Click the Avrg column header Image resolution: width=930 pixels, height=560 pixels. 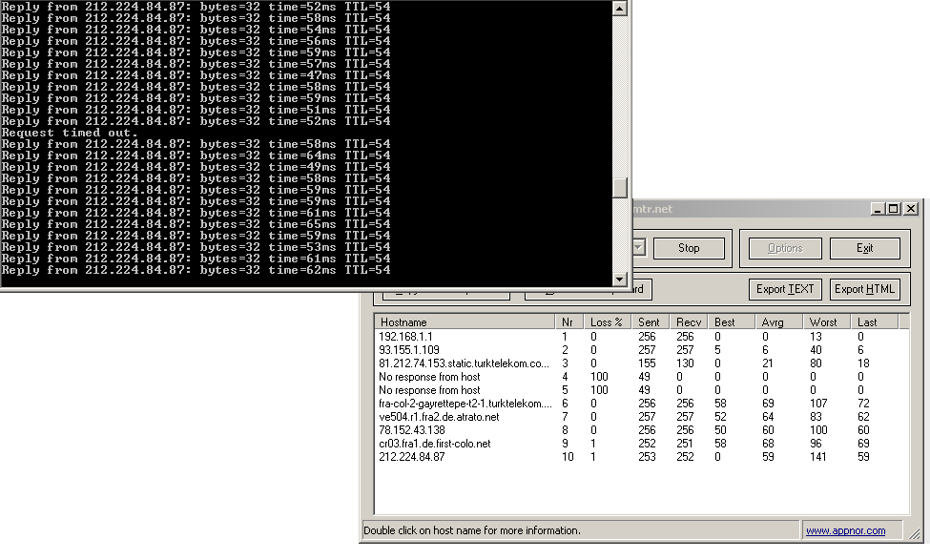(778, 322)
